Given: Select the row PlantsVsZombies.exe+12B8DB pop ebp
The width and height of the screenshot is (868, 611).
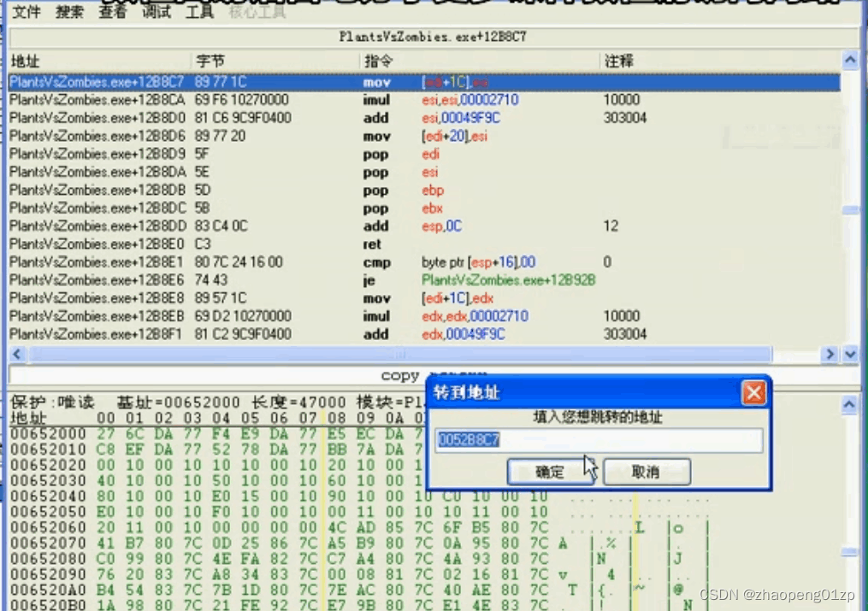Looking at the screenshot, I should (424, 191).
